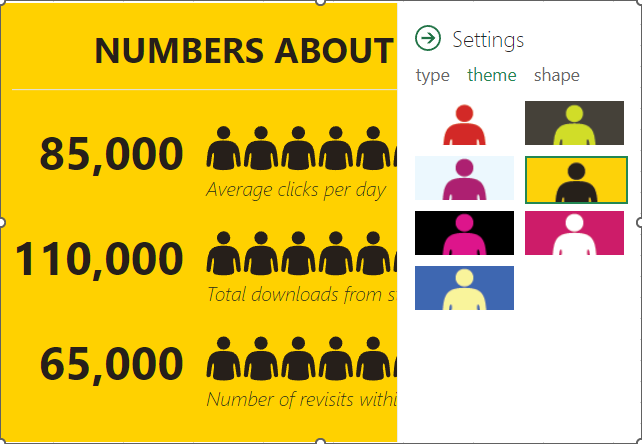Image resolution: width=642 pixels, height=444 pixels.
Task: Open the theme tab
Action: click(x=491, y=75)
